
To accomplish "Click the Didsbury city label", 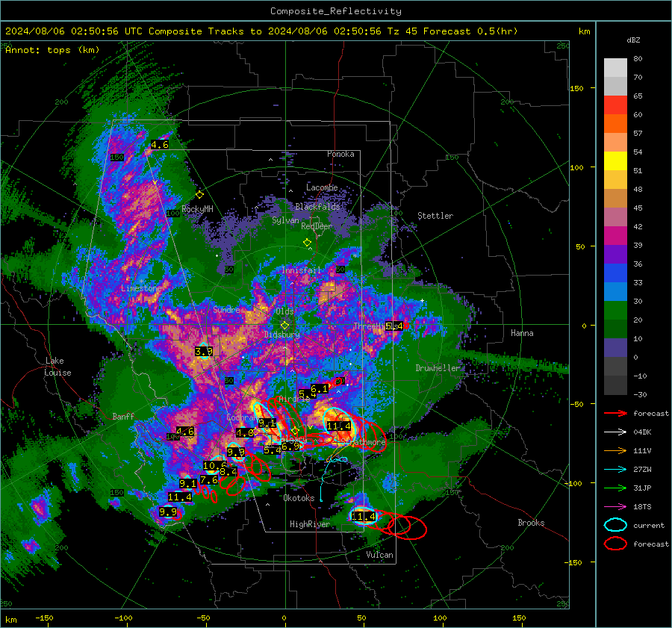I will [282, 335].
